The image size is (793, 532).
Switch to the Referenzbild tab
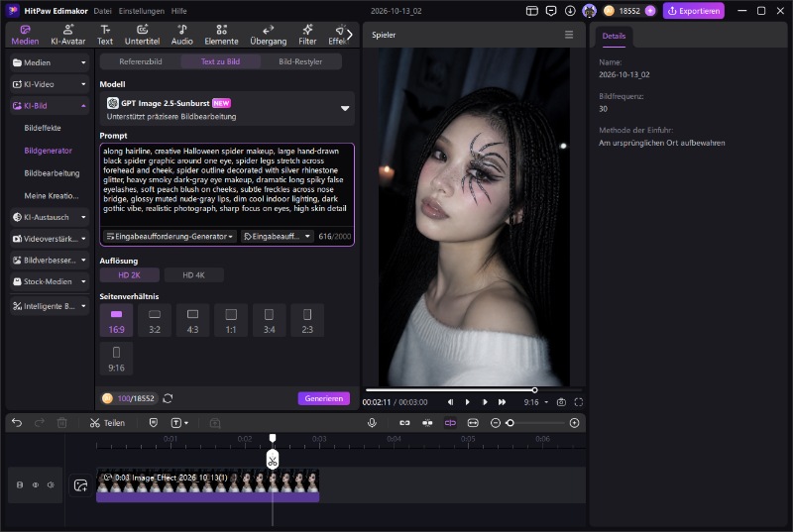click(141, 61)
